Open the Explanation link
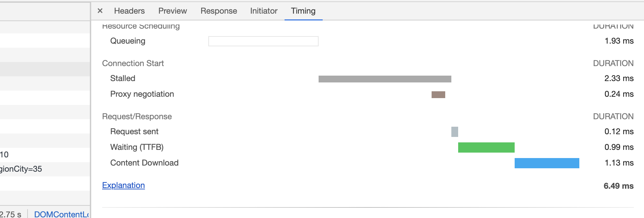The height and width of the screenshot is (218, 644). tap(124, 185)
